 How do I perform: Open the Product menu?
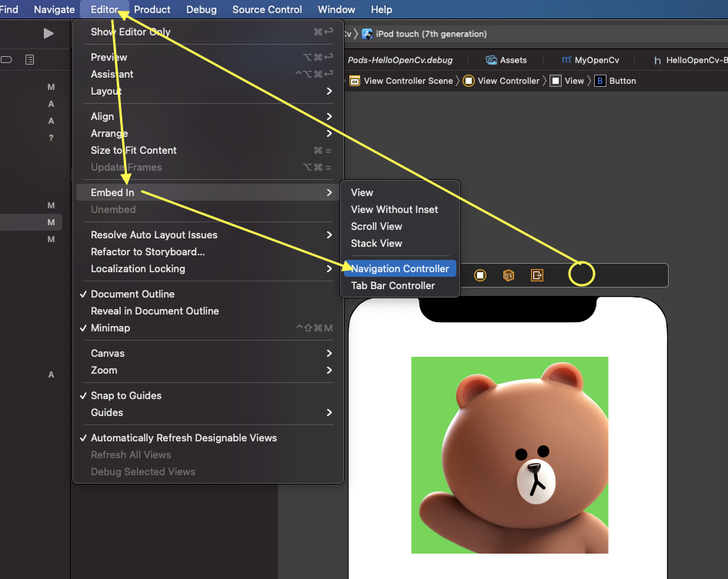coord(152,9)
